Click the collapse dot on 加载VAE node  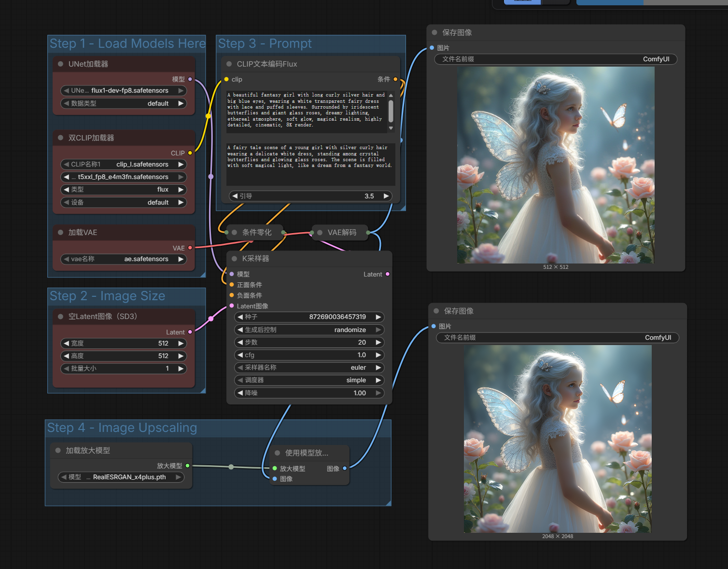60,233
